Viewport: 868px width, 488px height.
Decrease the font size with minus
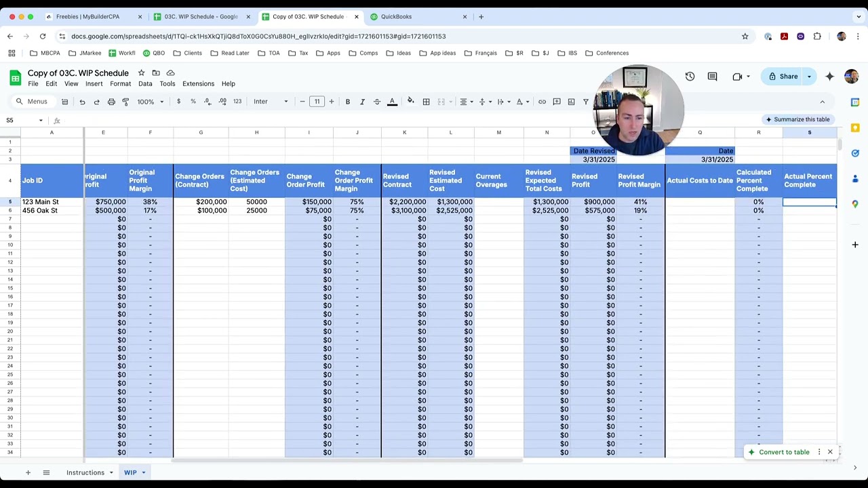coord(302,102)
